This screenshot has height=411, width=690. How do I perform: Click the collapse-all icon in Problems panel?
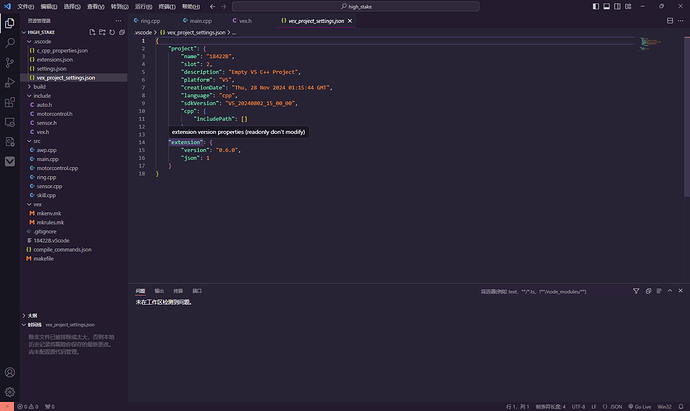coord(648,291)
